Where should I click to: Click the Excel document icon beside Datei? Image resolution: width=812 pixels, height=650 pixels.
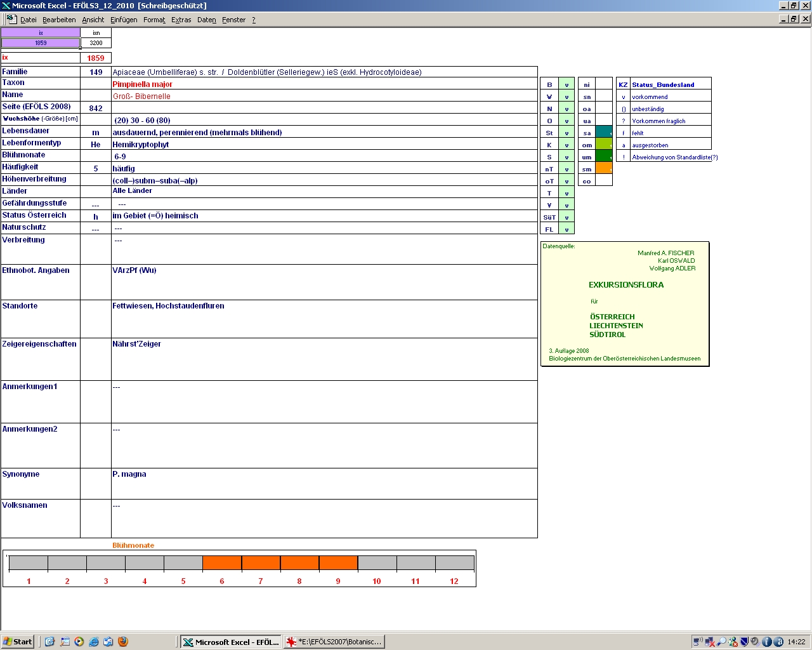click(11, 19)
